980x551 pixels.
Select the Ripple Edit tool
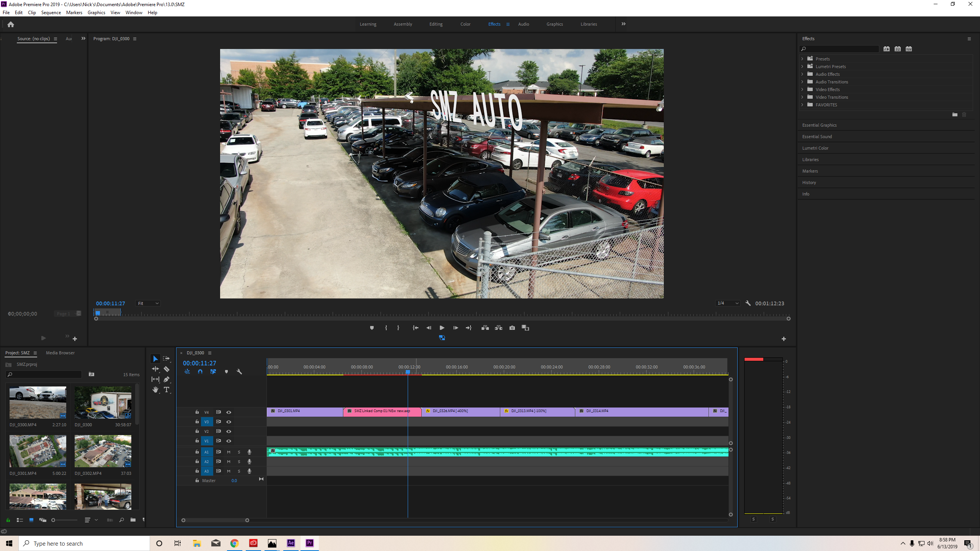[155, 369]
